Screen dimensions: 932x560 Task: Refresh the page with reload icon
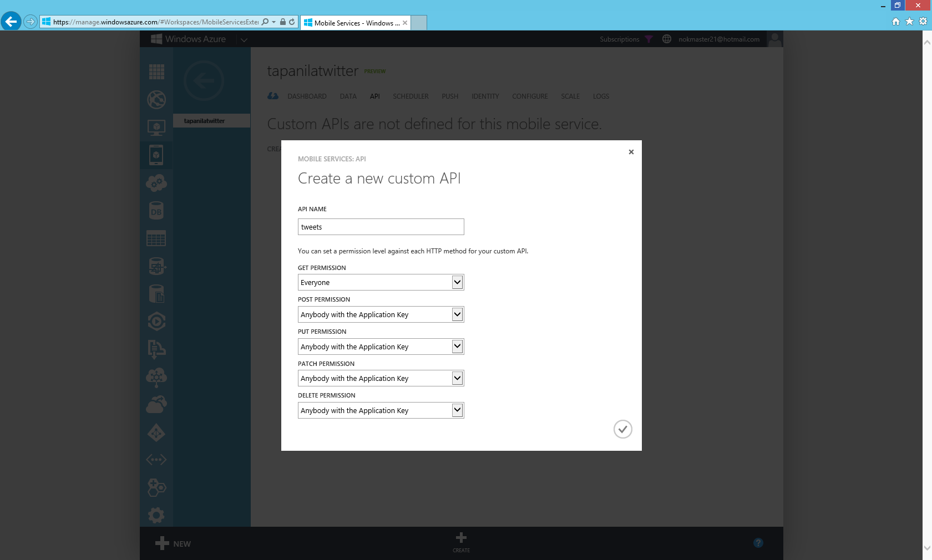tap(292, 22)
